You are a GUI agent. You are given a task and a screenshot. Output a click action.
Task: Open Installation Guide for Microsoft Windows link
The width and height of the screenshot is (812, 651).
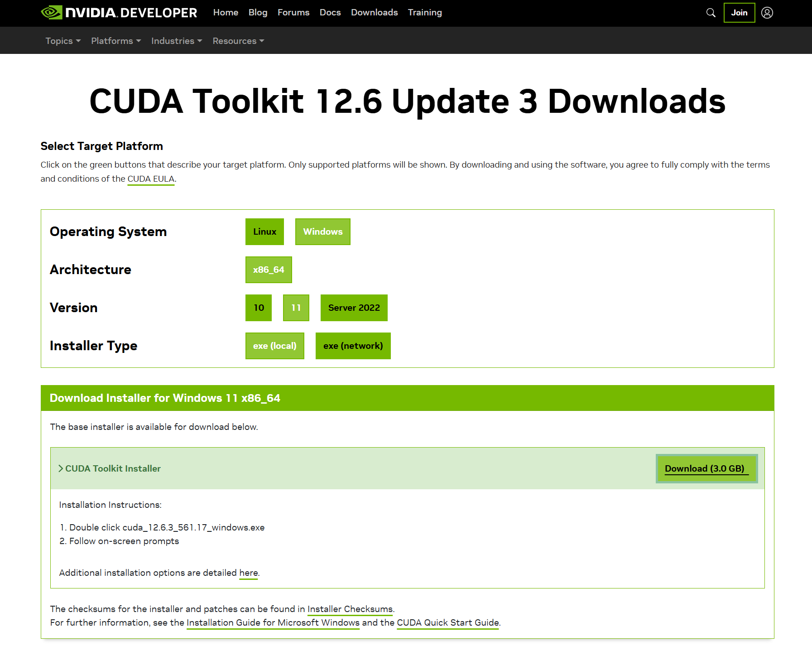[273, 623]
